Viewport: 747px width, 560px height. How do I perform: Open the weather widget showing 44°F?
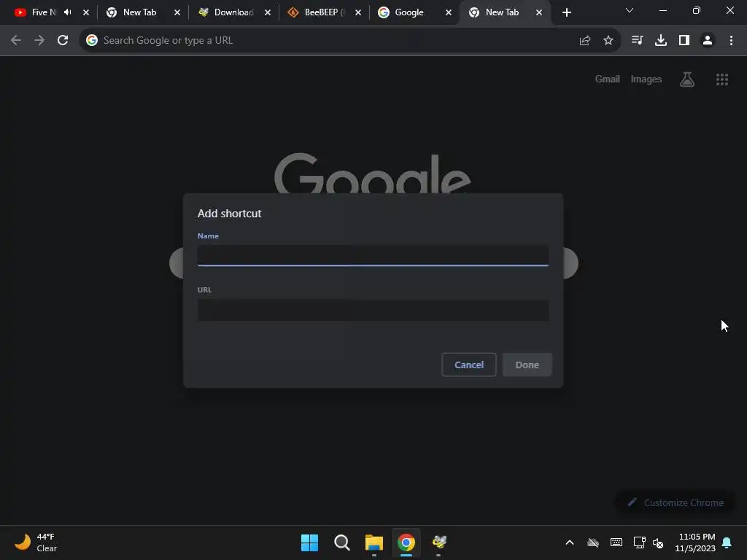click(x=36, y=542)
